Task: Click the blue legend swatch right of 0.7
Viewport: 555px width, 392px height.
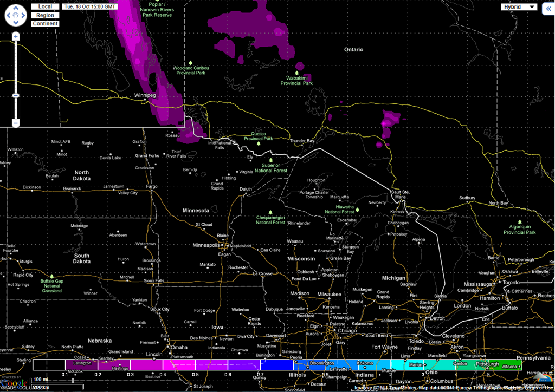Action: coord(277,365)
